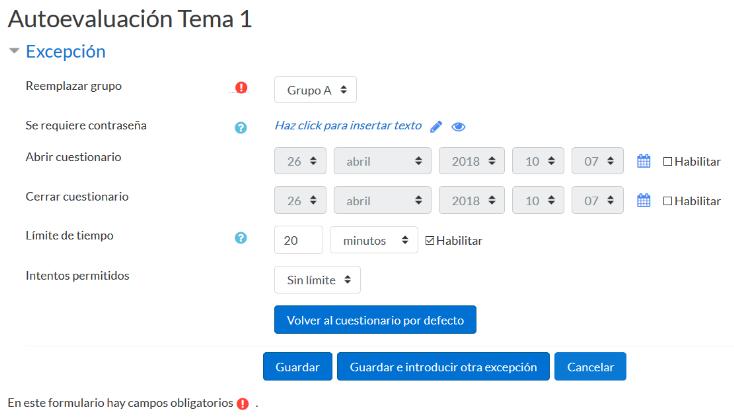Open the minutos unit dropdown
The height and width of the screenshot is (417, 734).
pos(374,240)
